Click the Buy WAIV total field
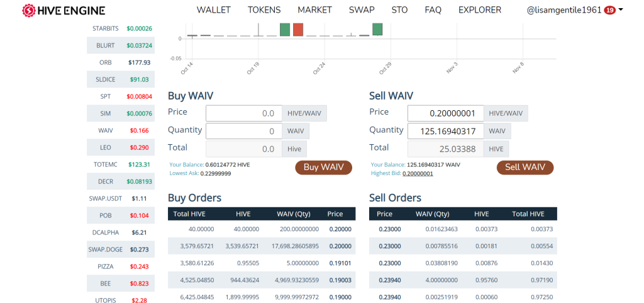 click(243, 149)
